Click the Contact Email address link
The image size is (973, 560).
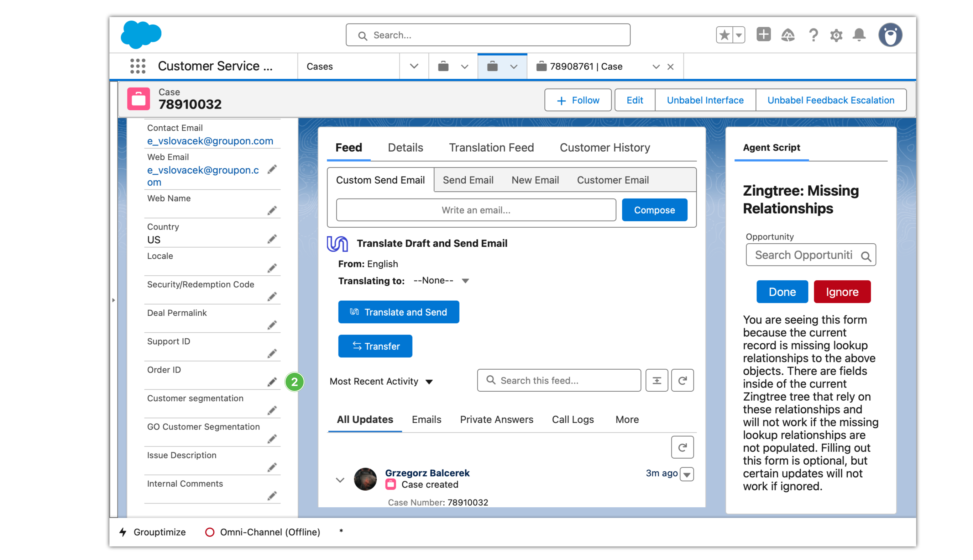coord(210,141)
